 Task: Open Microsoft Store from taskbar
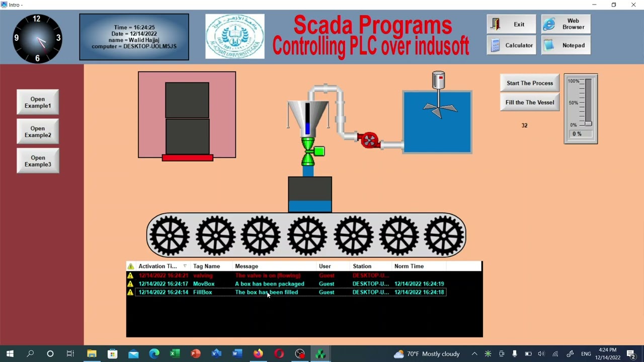pyautogui.click(x=112, y=354)
